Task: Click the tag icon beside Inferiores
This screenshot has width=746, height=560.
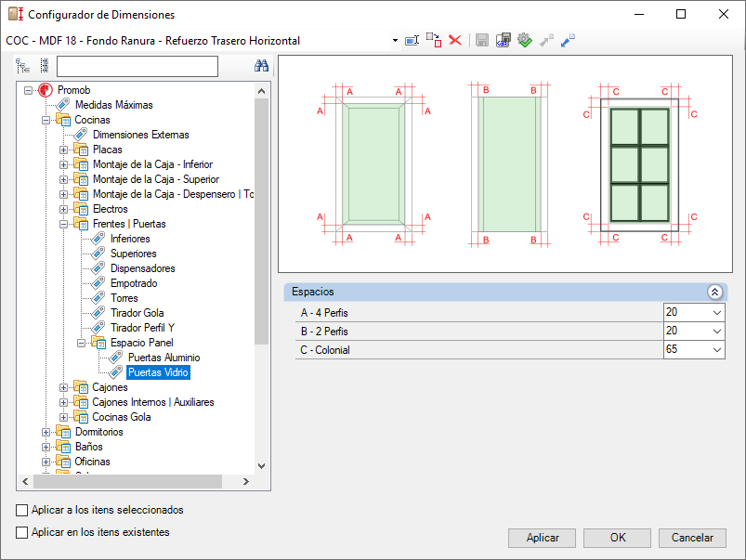Action: point(98,239)
